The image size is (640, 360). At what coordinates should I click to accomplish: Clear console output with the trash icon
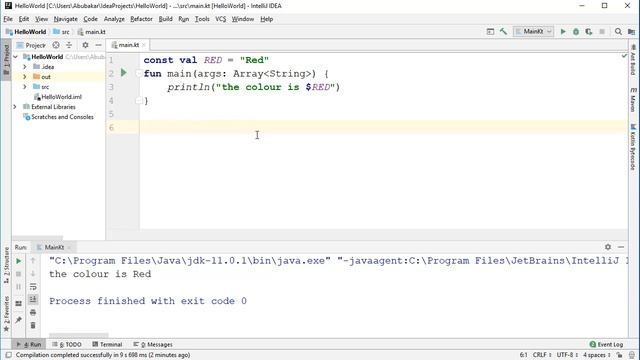[x=33, y=325]
